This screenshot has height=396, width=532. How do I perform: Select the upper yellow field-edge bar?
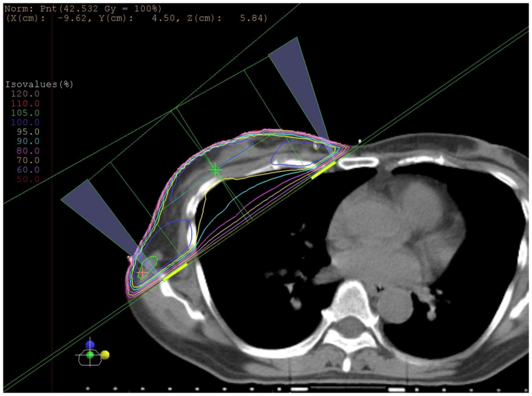pyautogui.click(x=323, y=170)
